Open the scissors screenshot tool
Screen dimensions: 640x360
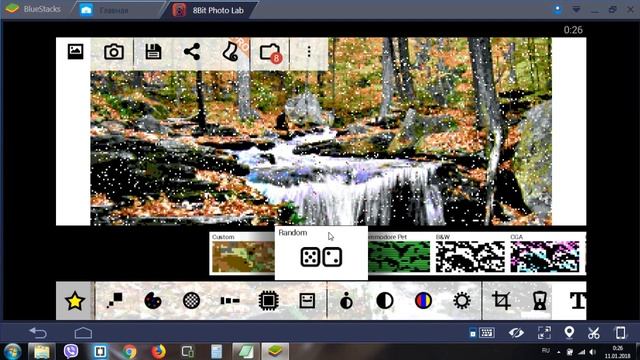coord(594,333)
